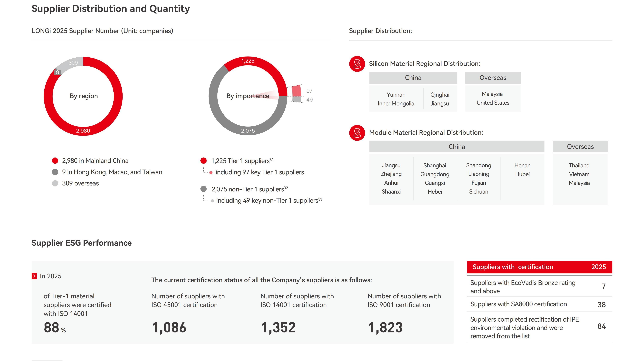Click the 97 key Tier 1 callout wedge
Viewport: 644px width, 363px height.
[x=297, y=91]
